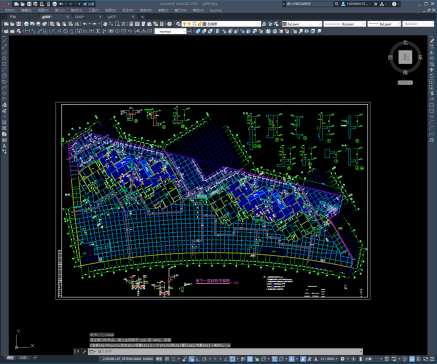Toggle lineweight display in status bar
Screen dimensions: 437x364
(x=243, y=359)
